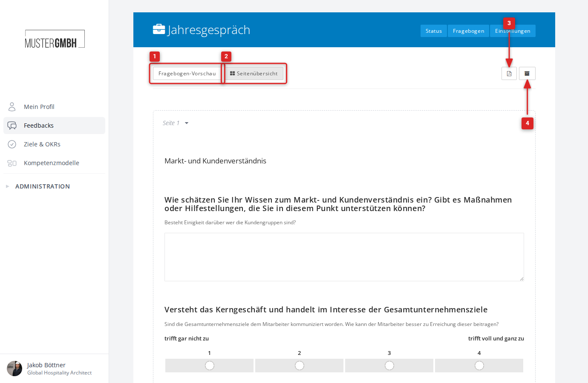Open the Status tab
The image size is (588, 383).
coord(434,31)
